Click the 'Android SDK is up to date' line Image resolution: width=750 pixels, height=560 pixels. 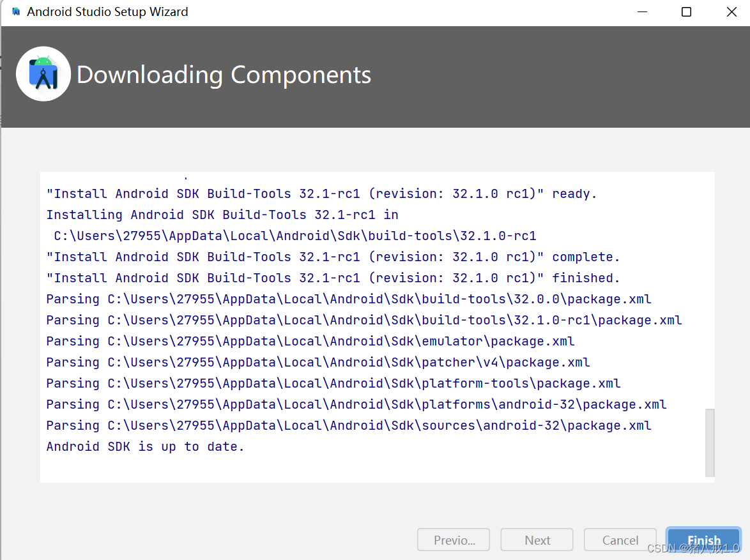pos(144,446)
